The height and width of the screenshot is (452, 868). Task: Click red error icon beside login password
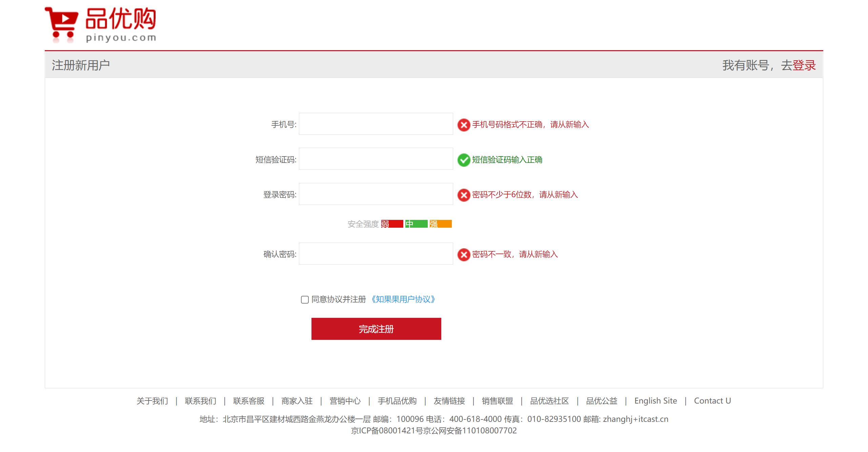point(464,195)
